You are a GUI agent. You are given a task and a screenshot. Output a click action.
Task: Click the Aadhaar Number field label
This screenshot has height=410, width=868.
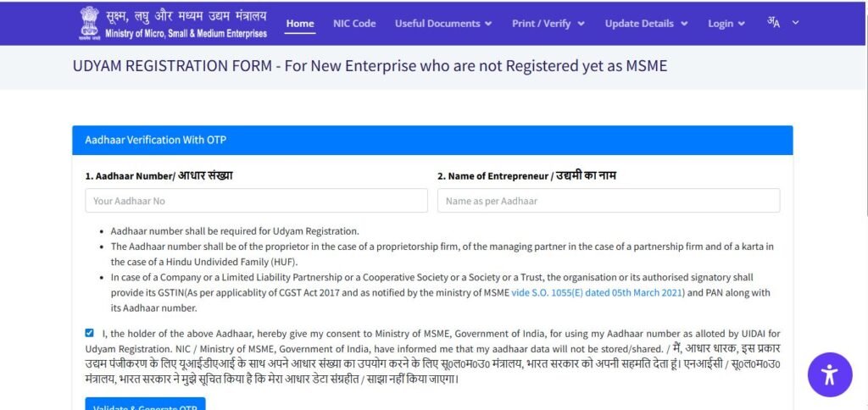(x=159, y=175)
